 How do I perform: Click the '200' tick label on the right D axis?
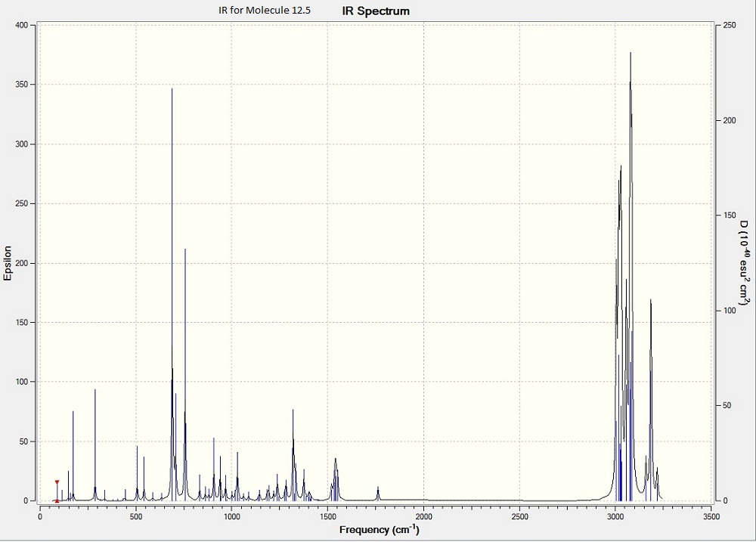pos(730,120)
